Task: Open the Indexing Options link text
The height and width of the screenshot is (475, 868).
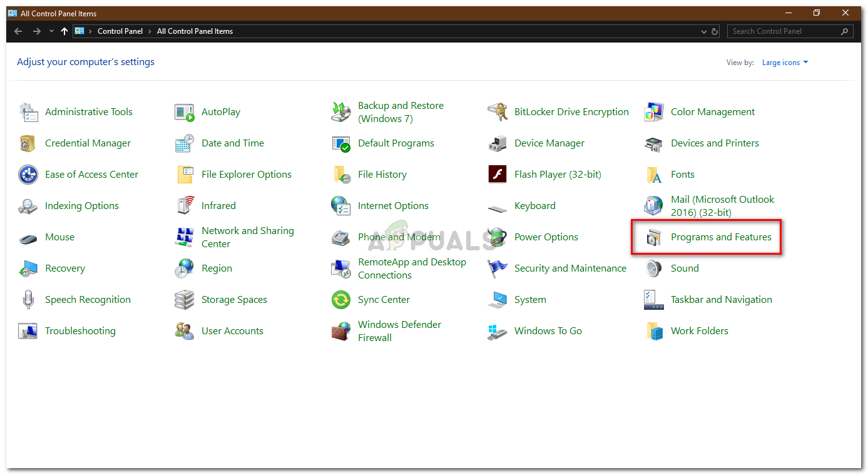Action: (82, 206)
